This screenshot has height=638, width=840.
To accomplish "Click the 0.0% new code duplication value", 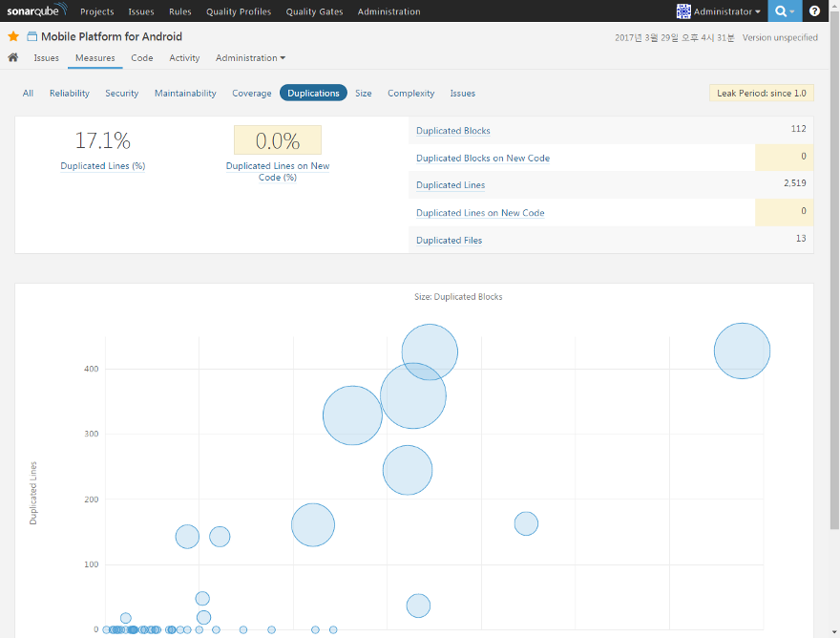I will (x=278, y=140).
